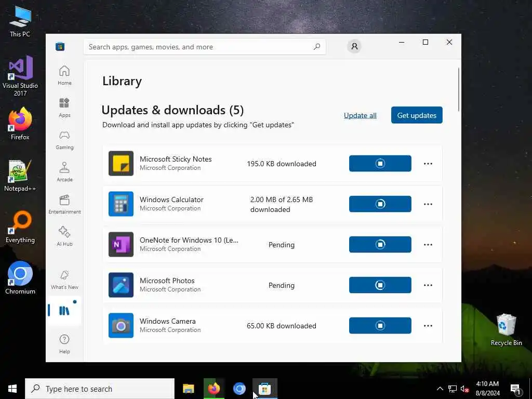This screenshot has width=532, height=399.
Task: Select OneNote for Windows 10 title
Action: [x=189, y=240]
